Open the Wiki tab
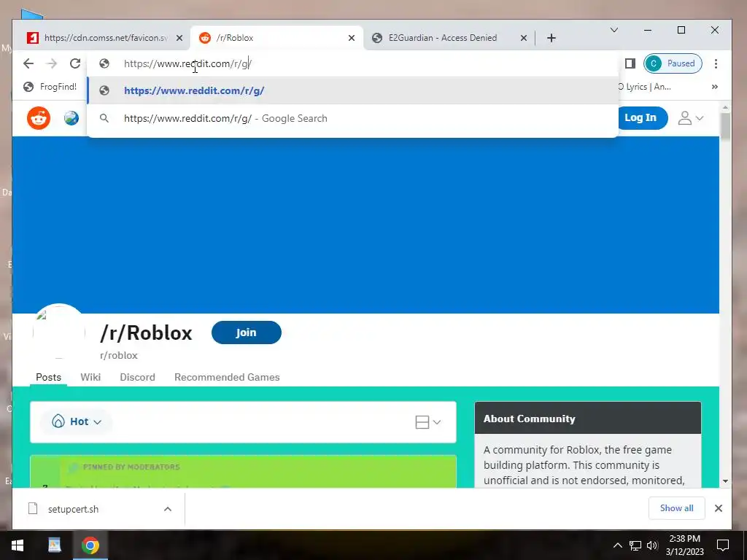Viewport: 747px width, 560px height. point(90,377)
